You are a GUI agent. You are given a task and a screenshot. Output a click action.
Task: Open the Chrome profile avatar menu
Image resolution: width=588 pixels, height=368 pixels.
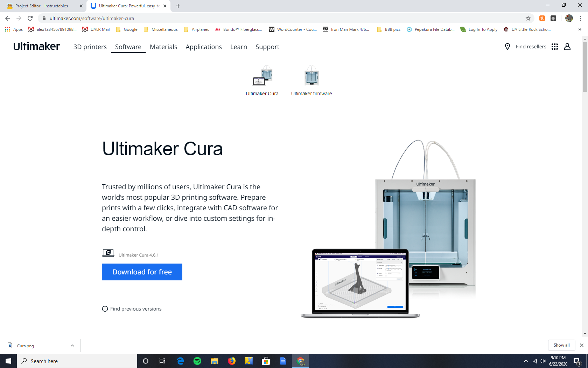[569, 18]
